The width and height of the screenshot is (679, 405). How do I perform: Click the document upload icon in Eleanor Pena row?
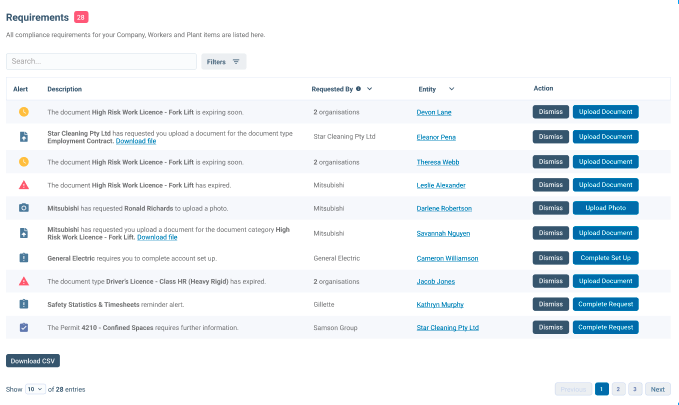[x=24, y=137]
